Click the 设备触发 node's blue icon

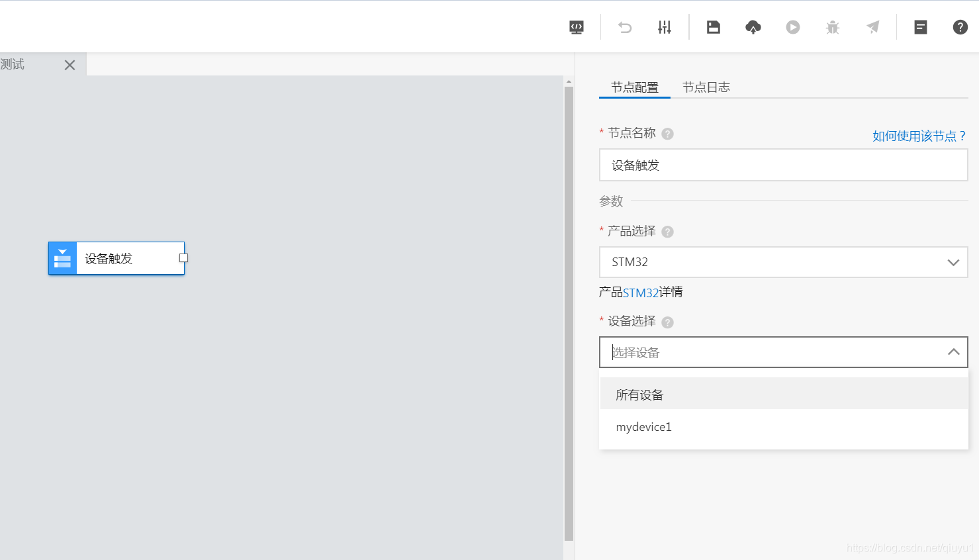pyautogui.click(x=62, y=258)
